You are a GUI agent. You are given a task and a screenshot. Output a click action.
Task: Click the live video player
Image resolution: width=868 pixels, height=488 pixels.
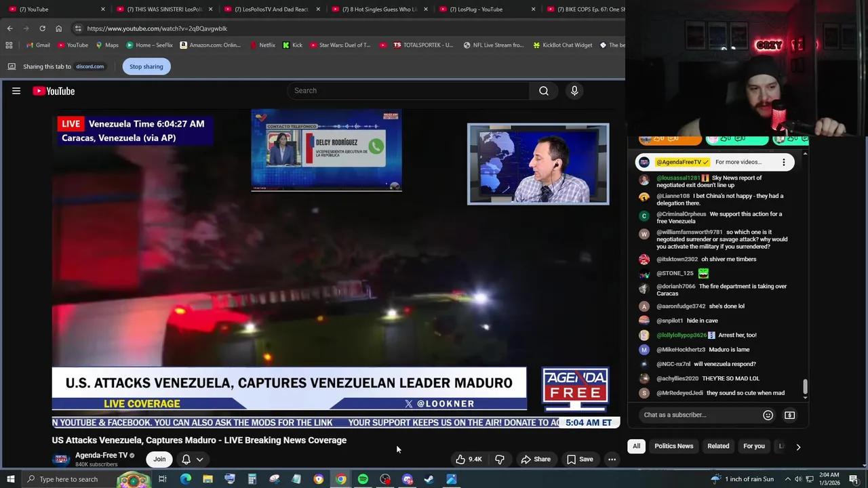336,269
